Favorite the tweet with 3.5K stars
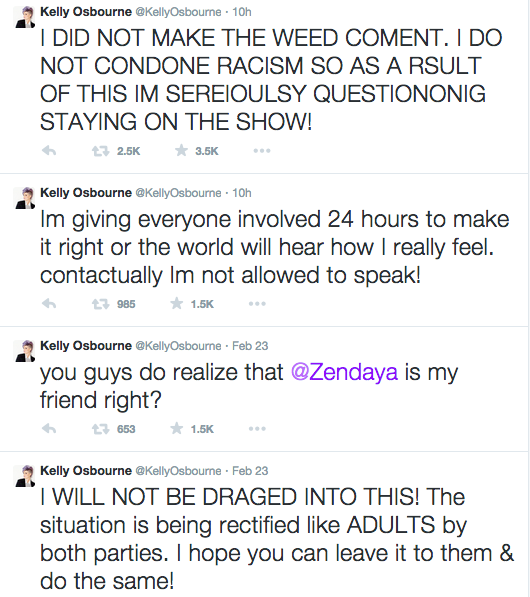This screenshot has width=530, height=597. point(181,151)
